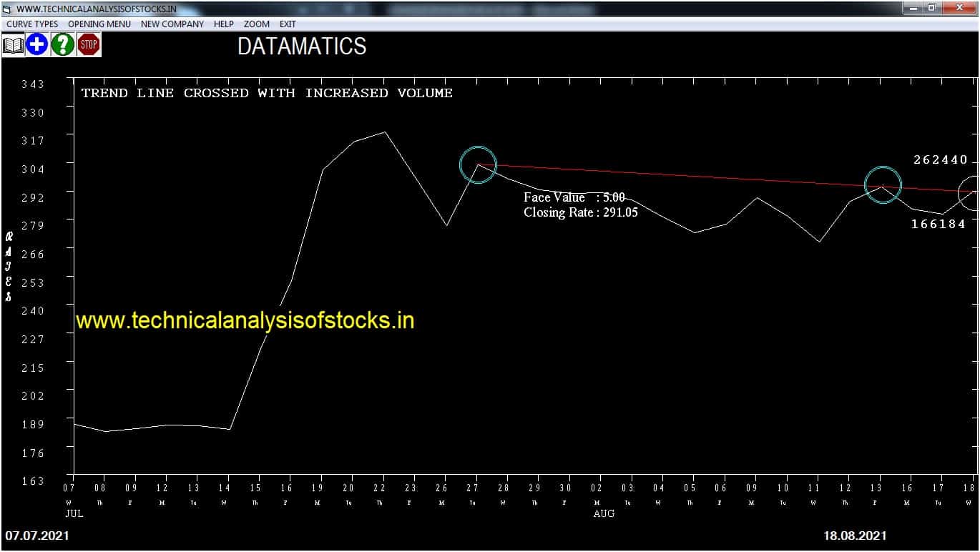Click the Closing Rate 291.05 text
The width and height of the screenshot is (980, 552).
580,212
